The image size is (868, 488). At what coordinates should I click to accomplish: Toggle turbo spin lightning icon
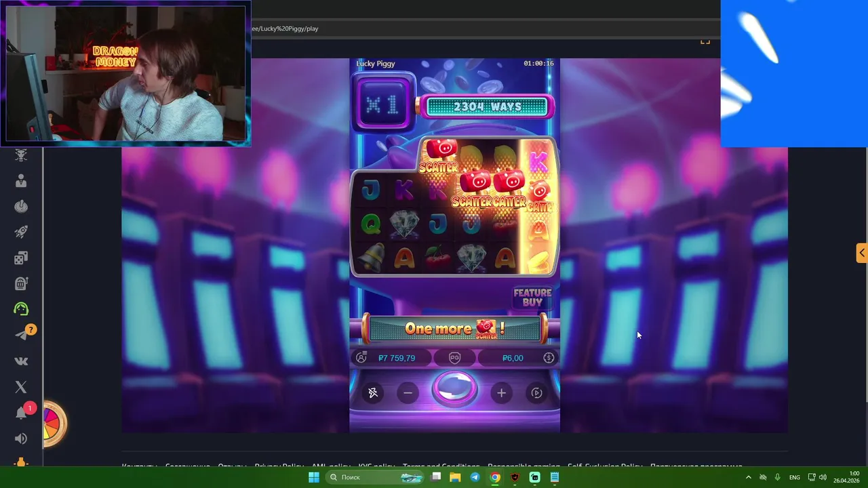(372, 392)
